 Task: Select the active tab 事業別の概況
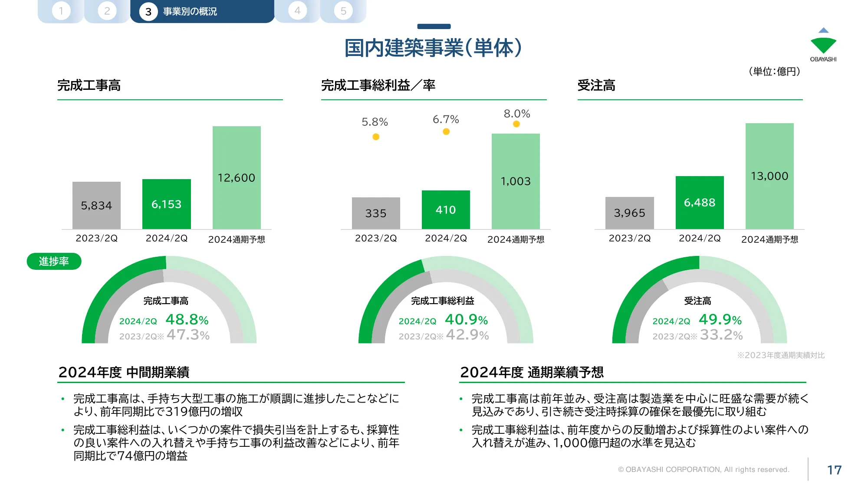pyautogui.click(x=202, y=11)
